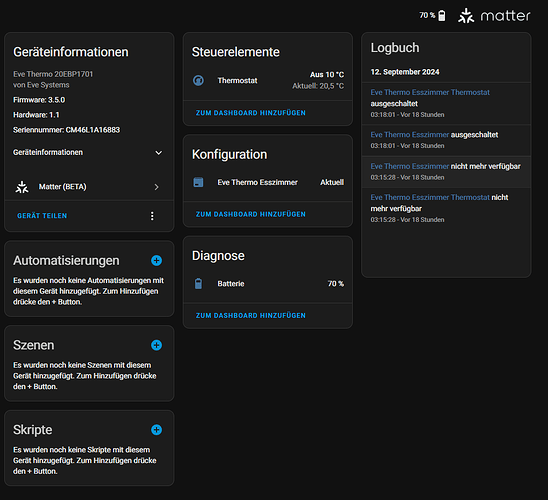
Task: Click the thermostat icon in Steuerelemente
Action: click(x=199, y=80)
